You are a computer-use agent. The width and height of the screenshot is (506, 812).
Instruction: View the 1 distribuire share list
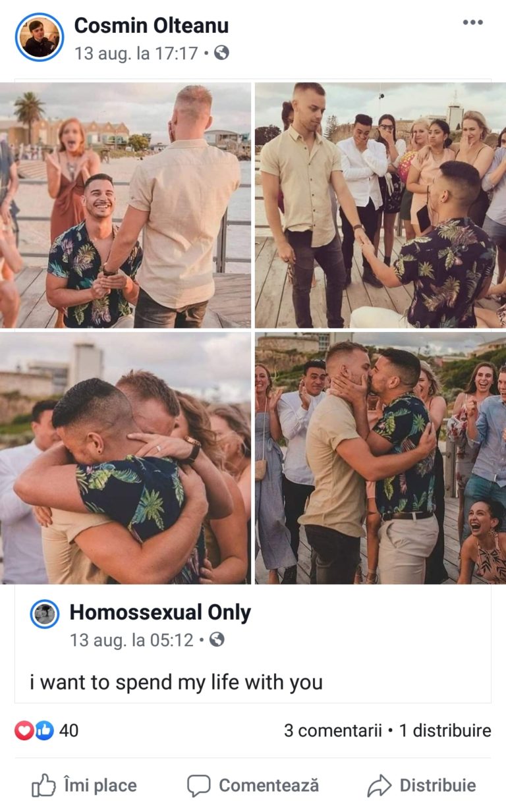pos(445,730)
